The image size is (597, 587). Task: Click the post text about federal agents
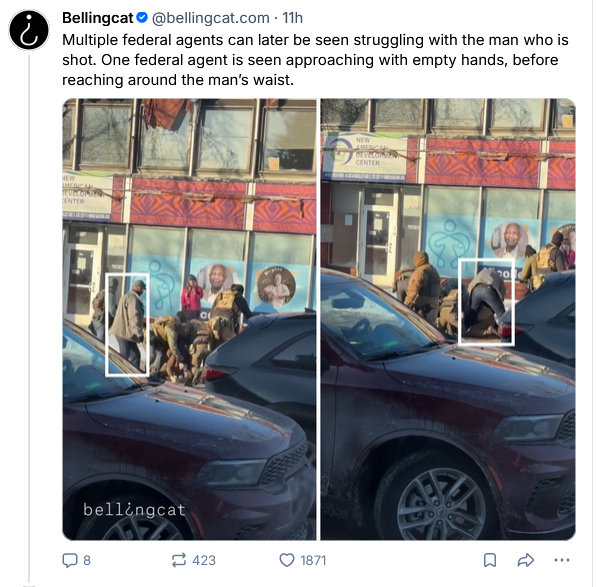point(315,60)
